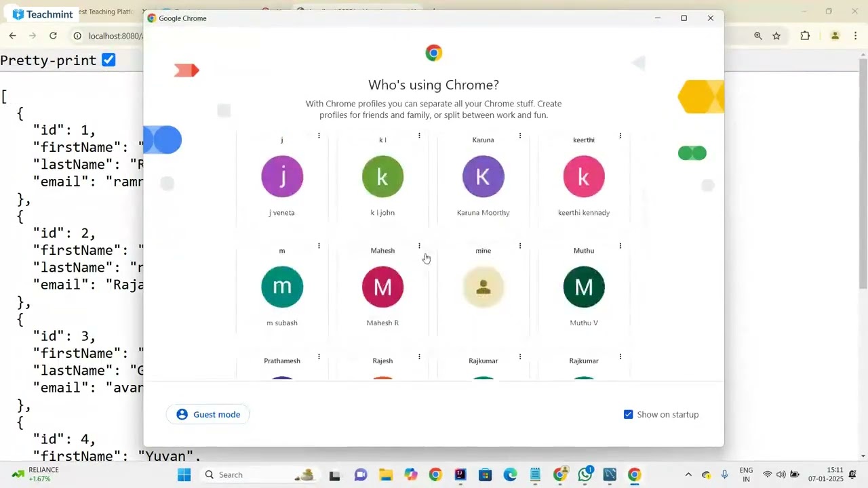
Task: Open Microsoft Edge from the taskbar
Action: tap(510, 474)
